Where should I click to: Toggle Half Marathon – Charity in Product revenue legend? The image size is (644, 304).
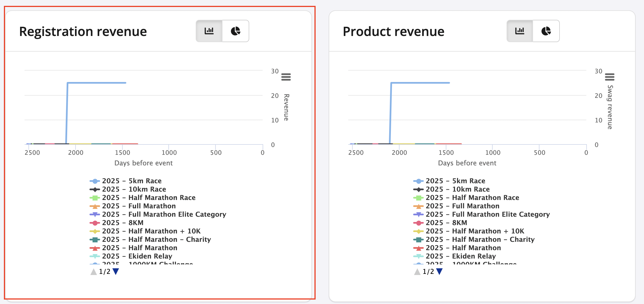pos(480,240)
